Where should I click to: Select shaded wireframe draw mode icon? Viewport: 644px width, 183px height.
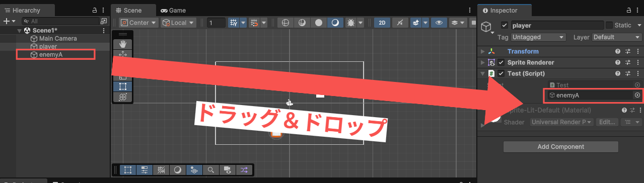pos(302,23)
